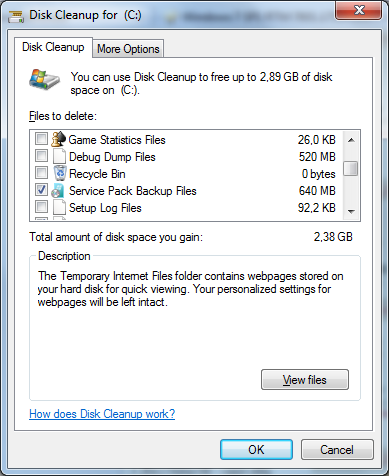
Task: Click the Service Pack Backup Files icon
Action: pyautogui.click(x=58, y=190)
